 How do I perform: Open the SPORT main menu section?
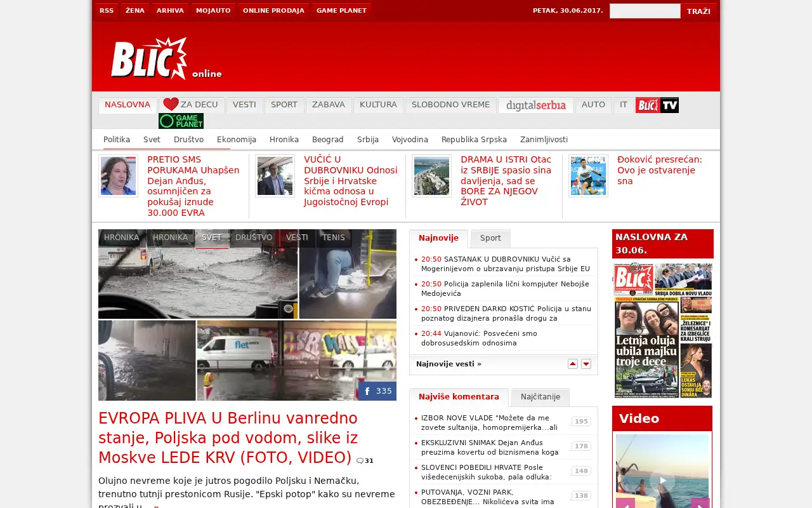click(x=284, y=105)
